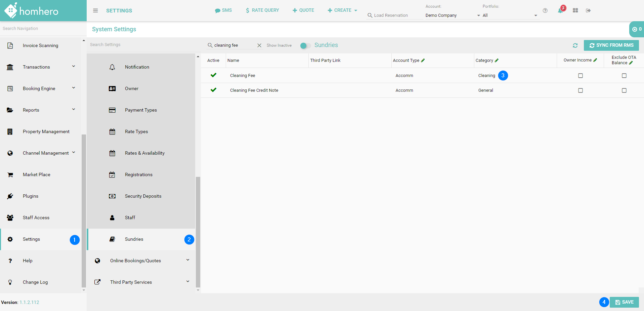
Task: Click the hamburger menu icon beside SETTINGS
Action: (x=95, y=10)
